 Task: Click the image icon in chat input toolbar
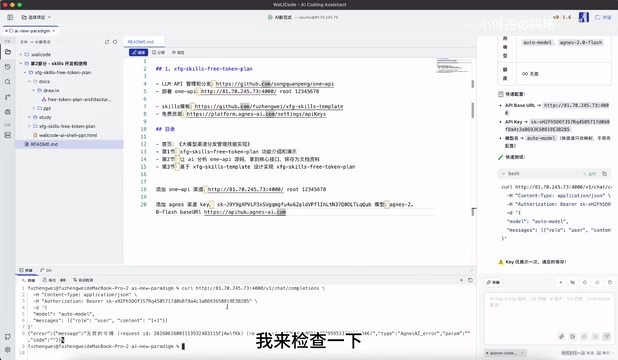(573, 336)
